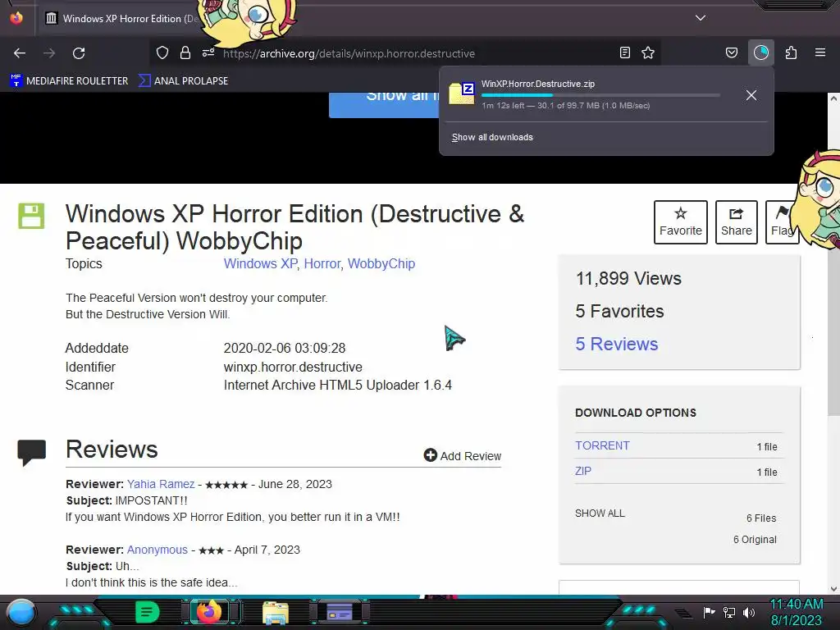Click scrollbar down arrow

[833, 589]
